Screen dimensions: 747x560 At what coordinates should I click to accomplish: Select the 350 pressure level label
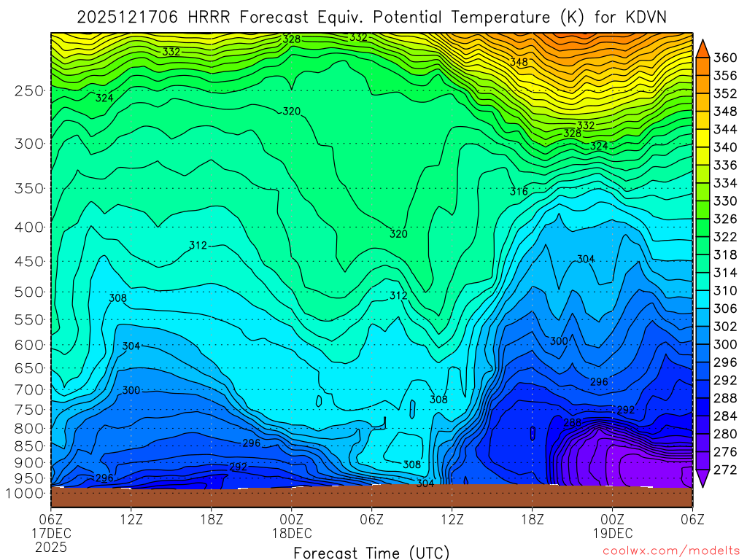[29, 189]
